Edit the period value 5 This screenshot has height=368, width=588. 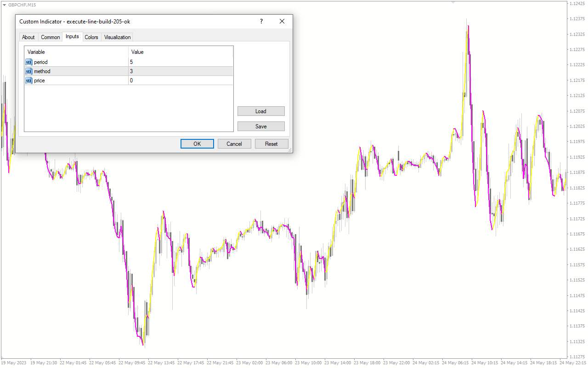[181, 62]
